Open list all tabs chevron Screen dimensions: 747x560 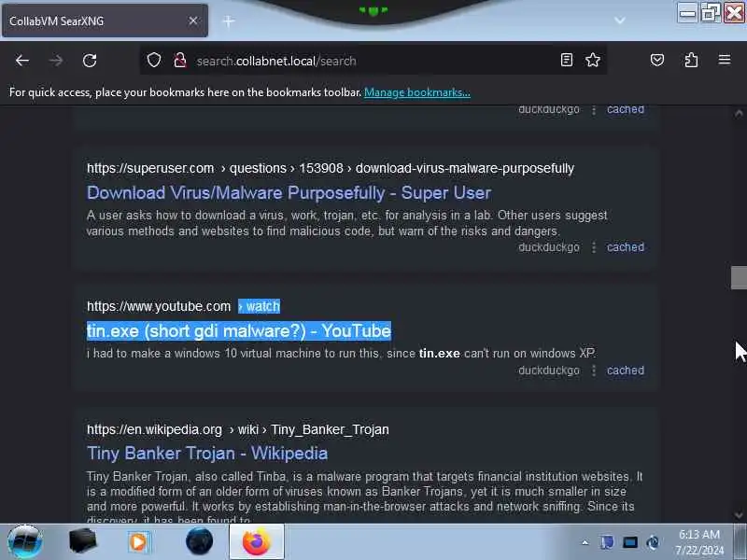pos(620,21)
